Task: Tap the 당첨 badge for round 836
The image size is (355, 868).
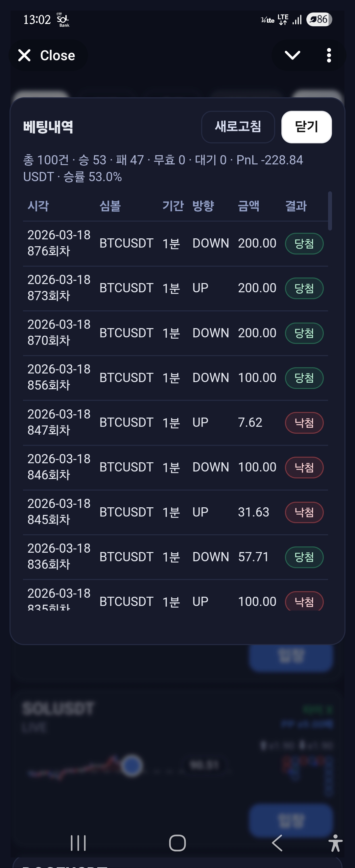Action: click(304, 557)
